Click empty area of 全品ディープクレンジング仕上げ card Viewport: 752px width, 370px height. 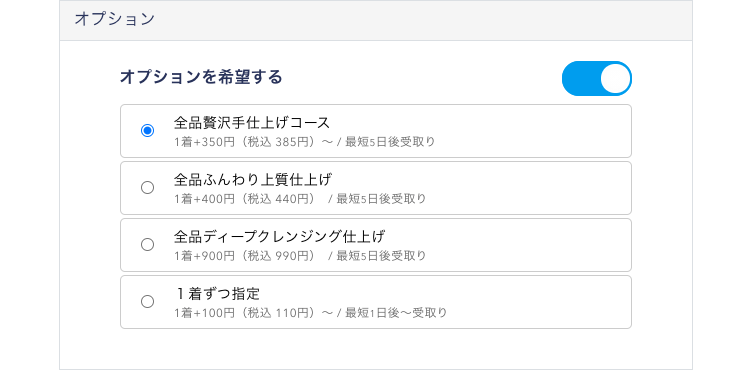pyautogui.click(x=528, y=245)
